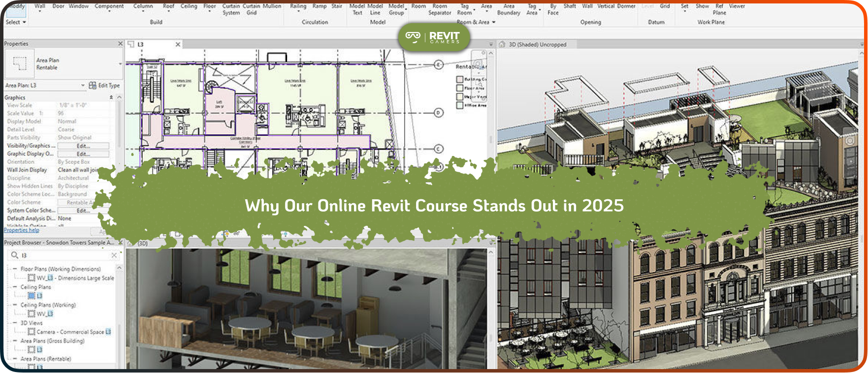Choose the Ramp tool
Image resolution: width=868 pixels, height=373 pixels.
click(319, 6)
